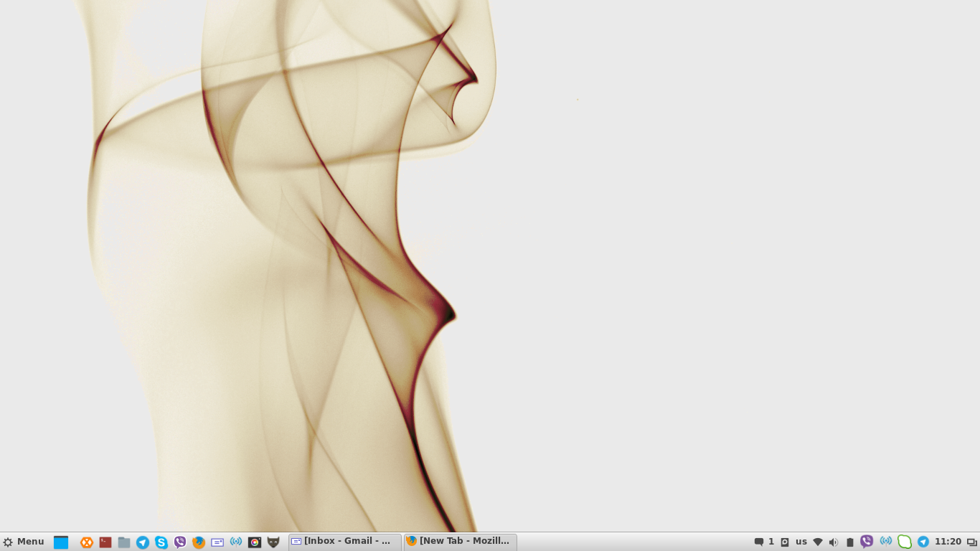Screen dimensions: 980x551
Task: Open the green Skype status tray icon
Action: (x=905, y=542)
